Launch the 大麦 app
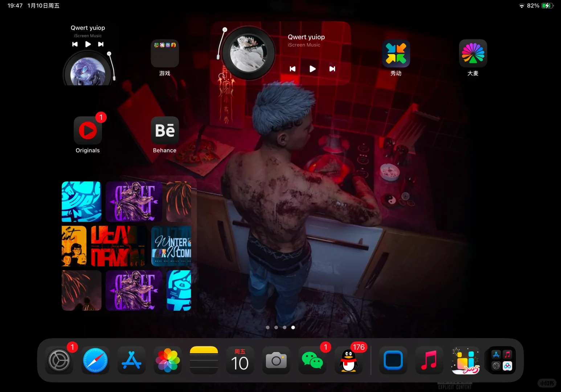 click(x=473, y=53)
